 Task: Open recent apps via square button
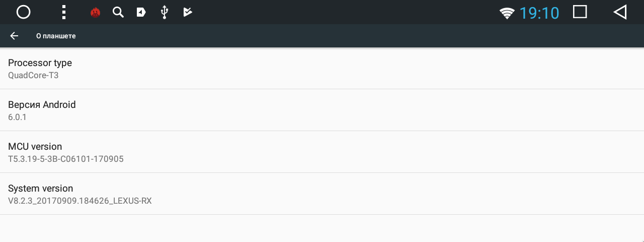pos(580,12)
